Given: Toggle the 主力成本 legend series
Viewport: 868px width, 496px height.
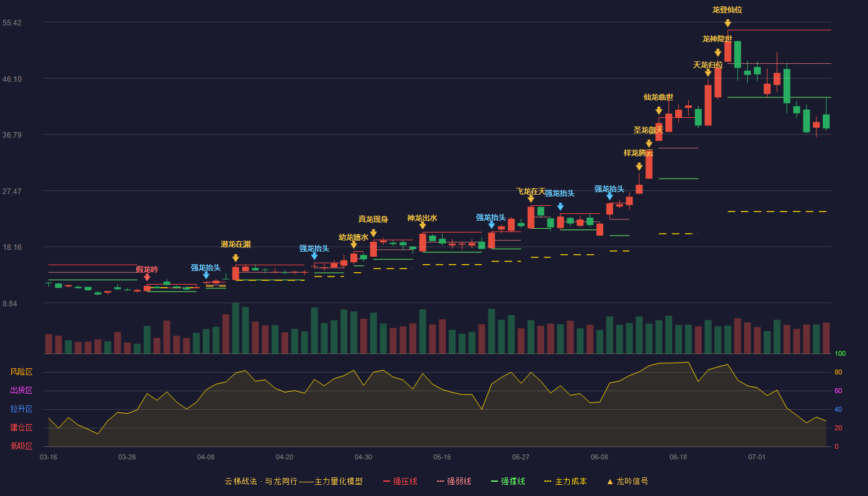Looking at the screenshot, I should 565,481.
